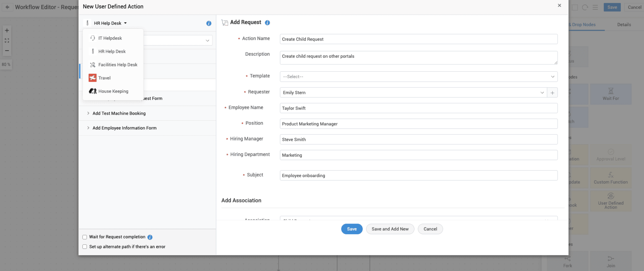The height and width of the screenshot is (271, 644).
Task: Click Save in the Workflow Editor toolbar
Action: click(612, 7)
